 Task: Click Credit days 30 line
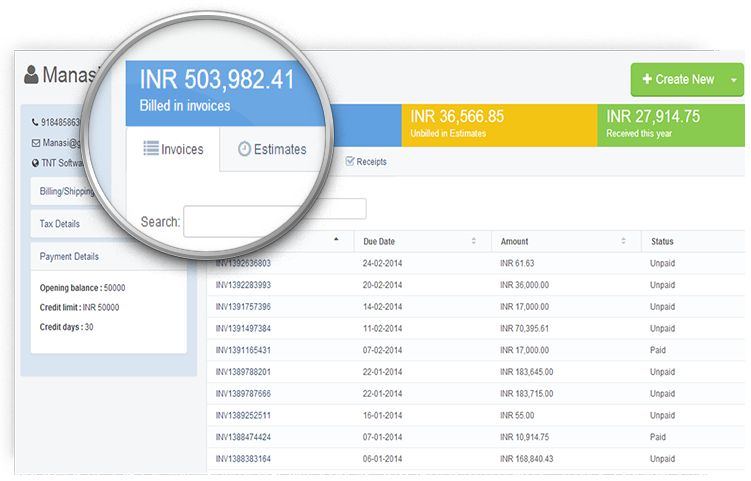pos(67,327)
